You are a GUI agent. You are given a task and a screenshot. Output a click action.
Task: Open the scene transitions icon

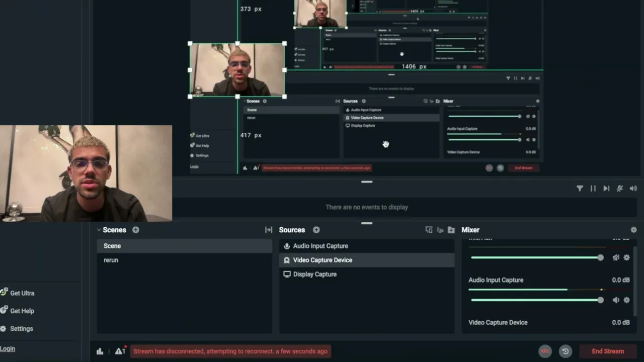[x=269, y=230]
